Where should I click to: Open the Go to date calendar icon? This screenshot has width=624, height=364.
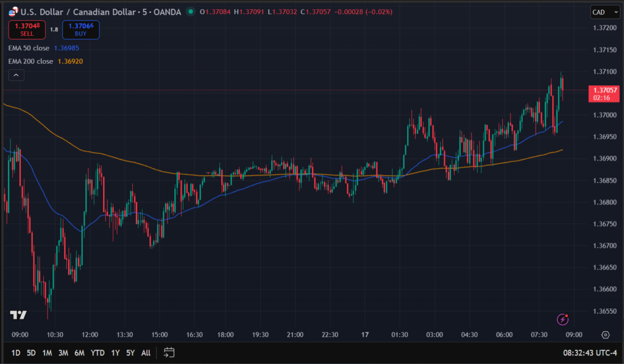coord(169,352)
